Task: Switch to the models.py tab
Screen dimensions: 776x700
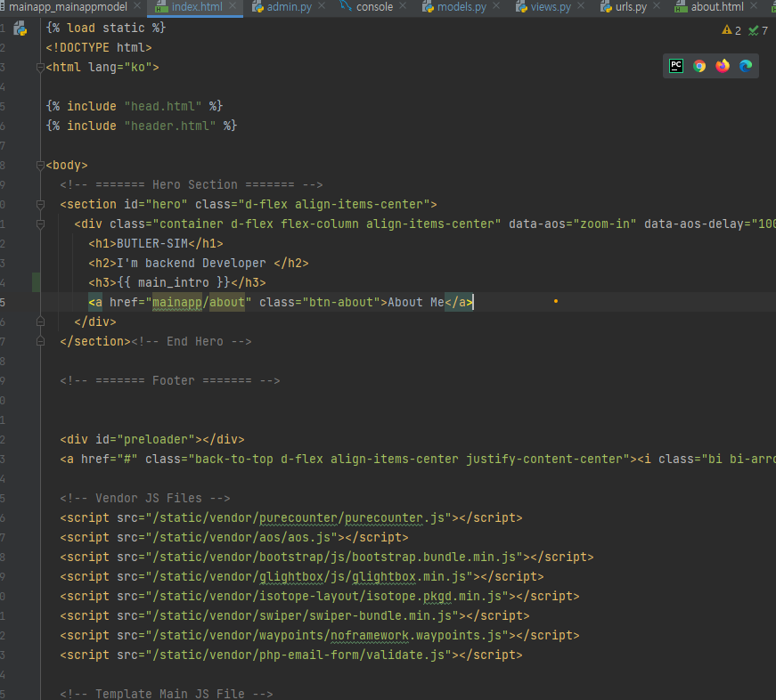Action: 462,7
